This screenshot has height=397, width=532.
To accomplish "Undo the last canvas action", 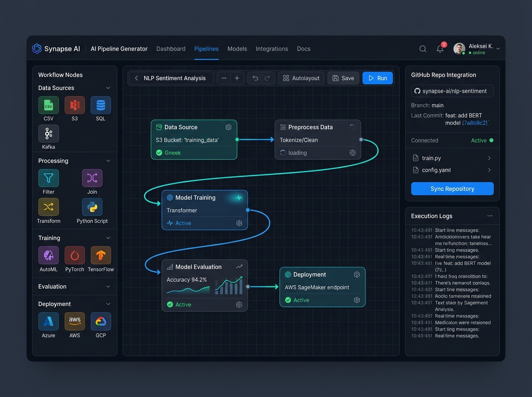I will pyautogui.click(x=255, y=78).
